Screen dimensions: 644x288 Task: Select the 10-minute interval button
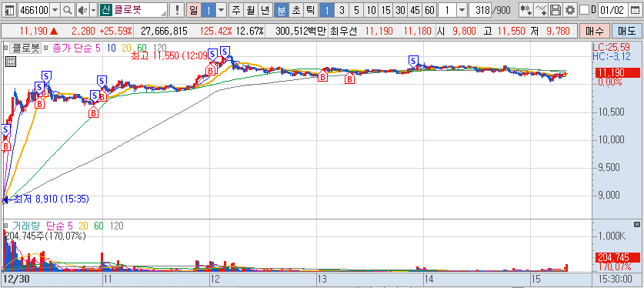pyautogui.click(x=371, y=10)
